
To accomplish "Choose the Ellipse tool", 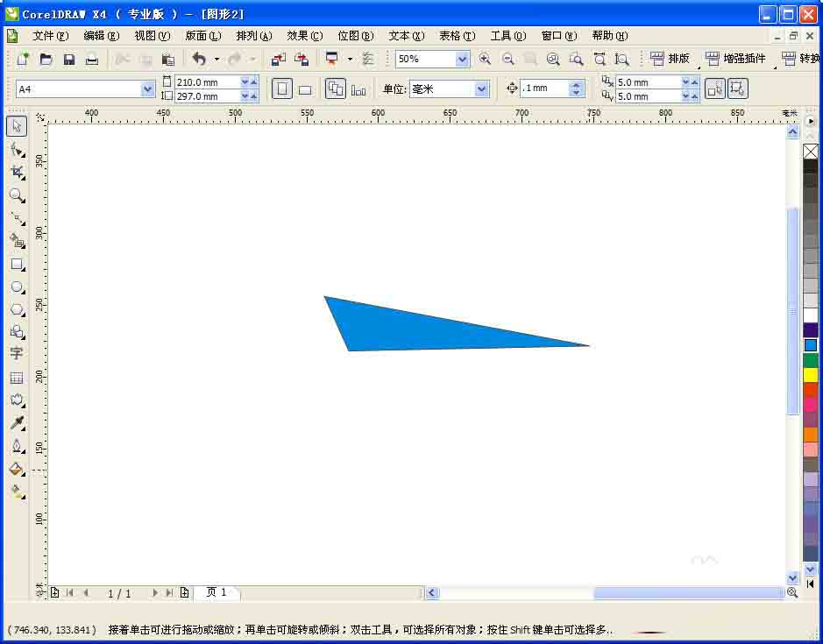I will pos(17,287).
